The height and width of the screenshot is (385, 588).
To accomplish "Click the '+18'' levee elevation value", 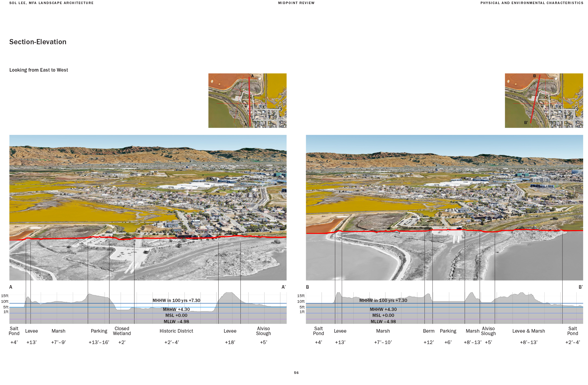I will tap(230, 342).
